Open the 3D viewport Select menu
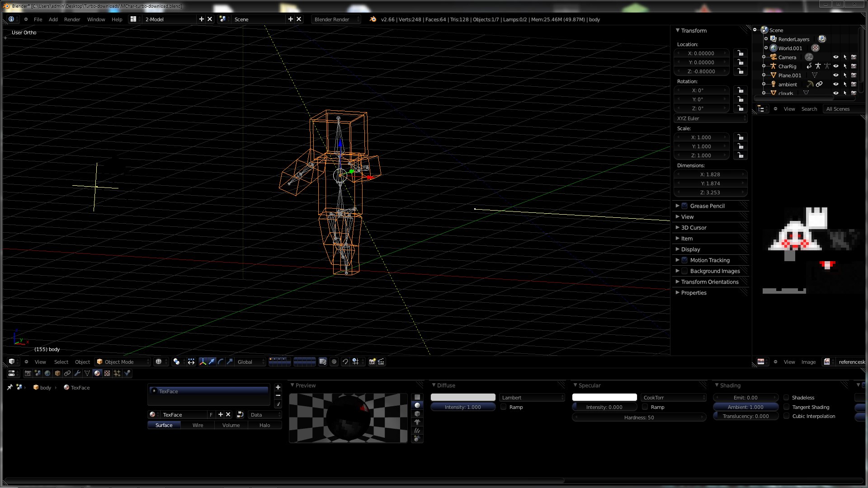This screenshot has height=488, width=868. 61,362
